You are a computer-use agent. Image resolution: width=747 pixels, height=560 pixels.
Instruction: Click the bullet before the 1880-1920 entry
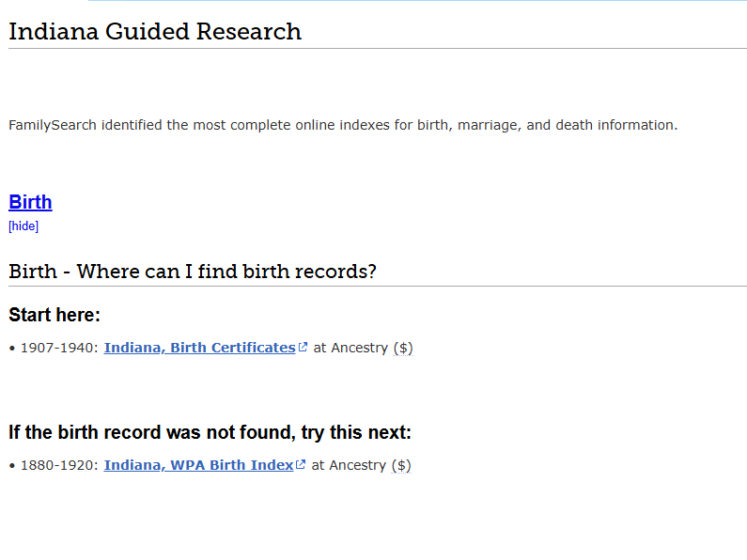[12, 466]
